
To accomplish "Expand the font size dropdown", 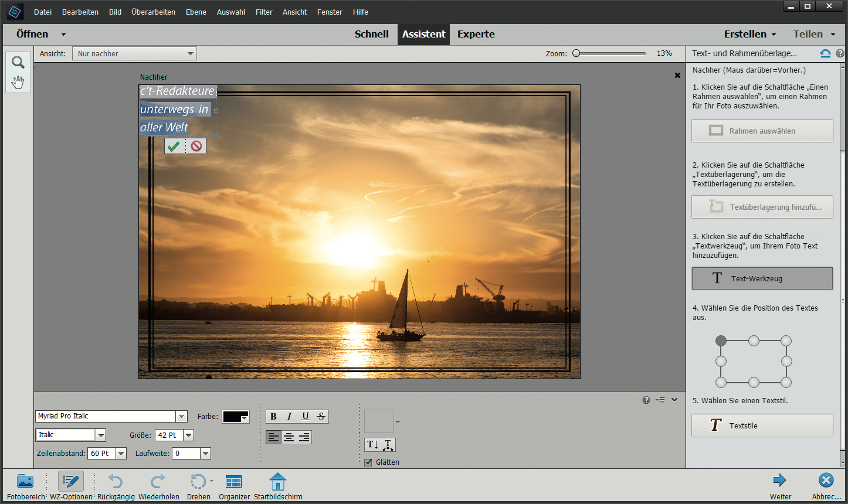I will click(x=188, y=435).
